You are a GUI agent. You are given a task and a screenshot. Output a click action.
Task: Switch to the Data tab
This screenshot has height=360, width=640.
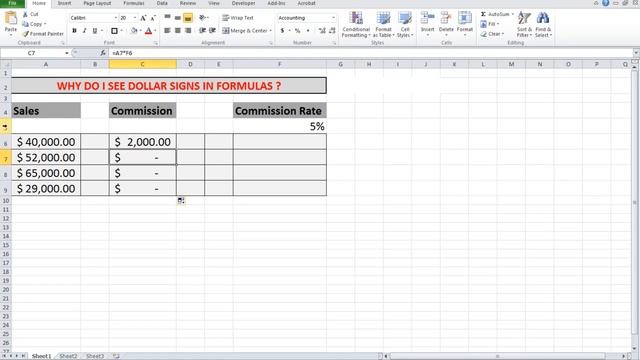tap(162, 3)
